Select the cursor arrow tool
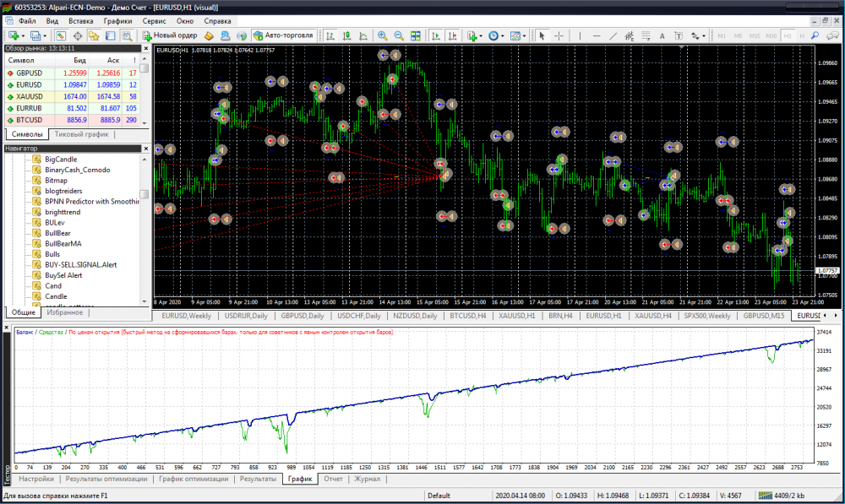Image resolution: width=845 pixels, height=504 pixels. [x=542, y=35]
